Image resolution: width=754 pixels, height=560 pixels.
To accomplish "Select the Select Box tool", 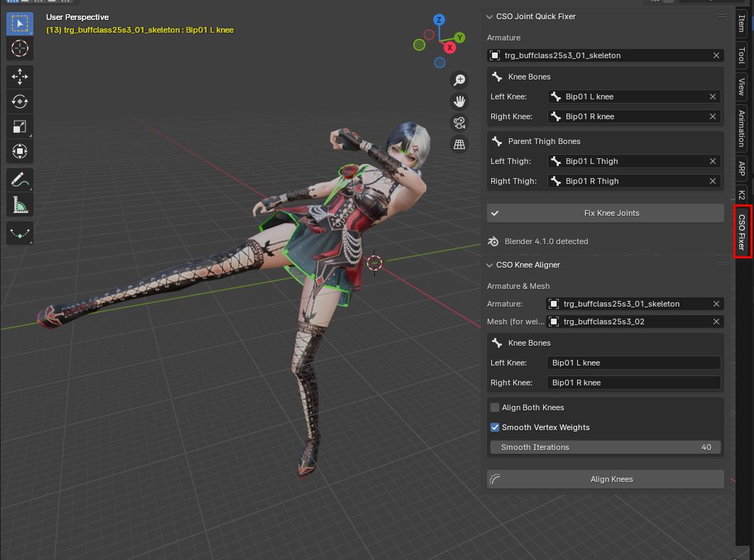I will point(20,23).
